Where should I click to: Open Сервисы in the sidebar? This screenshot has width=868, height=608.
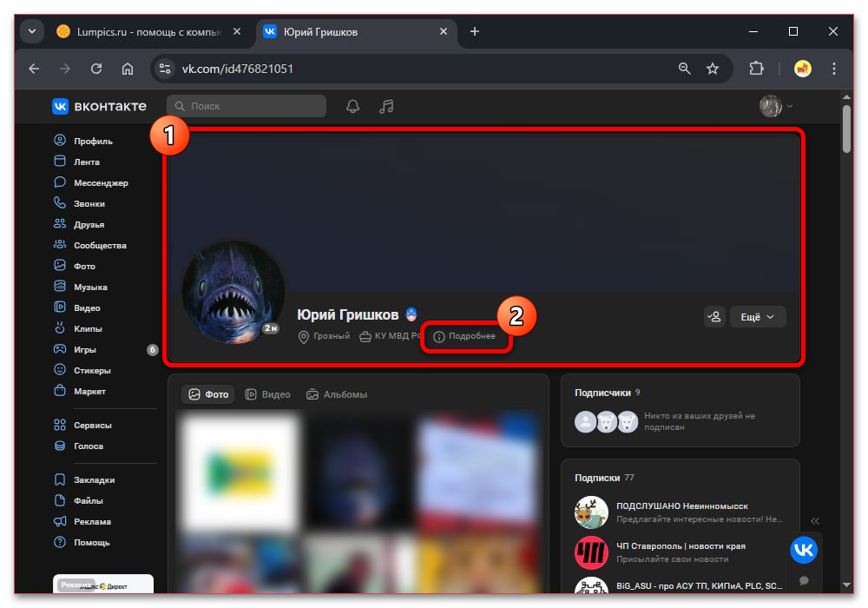tap(83, 426)
